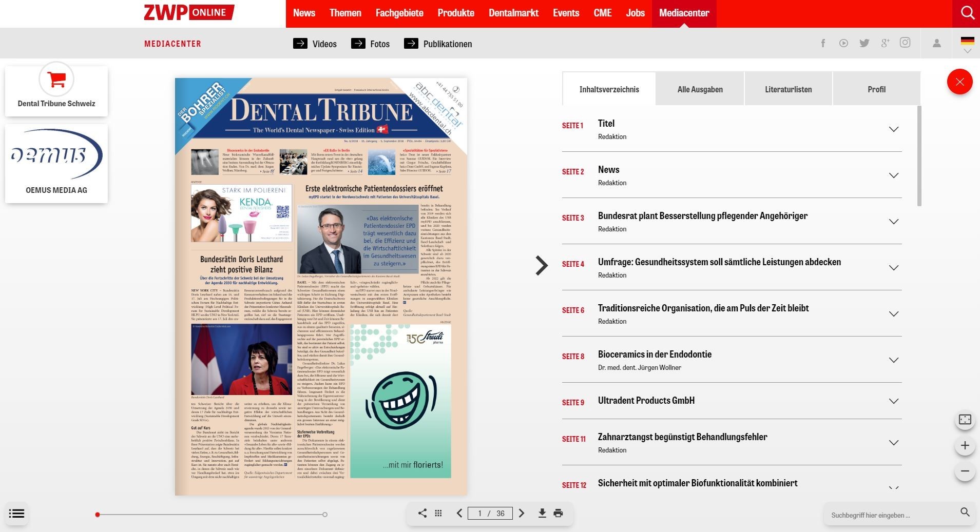Screen dimensions: 980x532
Task: Open Seite 8 Bioceramics article title
Action: [x=655, y=354]
